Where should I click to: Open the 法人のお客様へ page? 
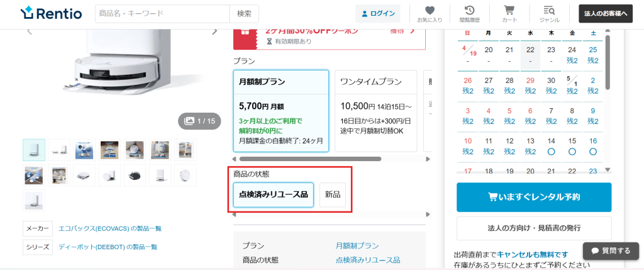[x=606, y=14]
